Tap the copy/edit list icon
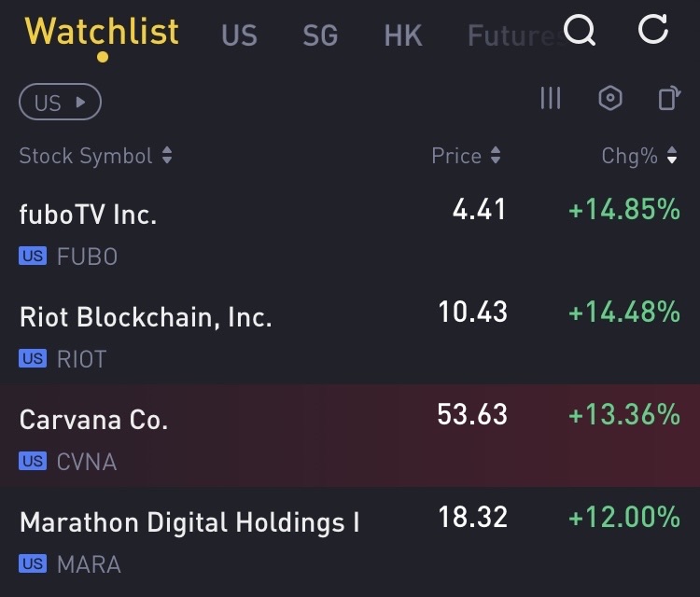 click(668, 98)
